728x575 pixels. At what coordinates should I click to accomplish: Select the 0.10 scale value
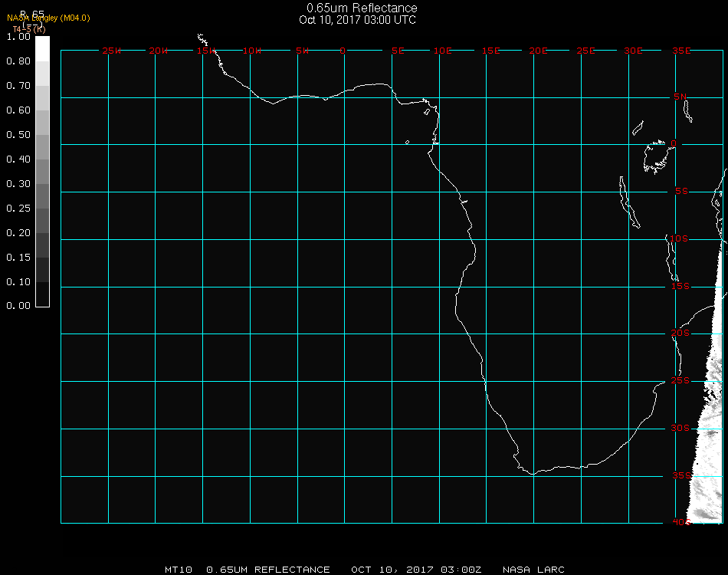pos(18,282)
